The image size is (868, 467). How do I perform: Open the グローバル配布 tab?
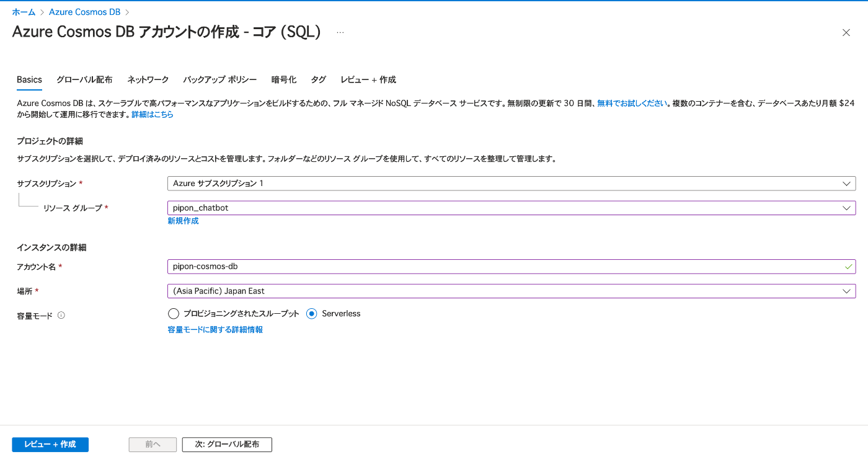point(84,80)
